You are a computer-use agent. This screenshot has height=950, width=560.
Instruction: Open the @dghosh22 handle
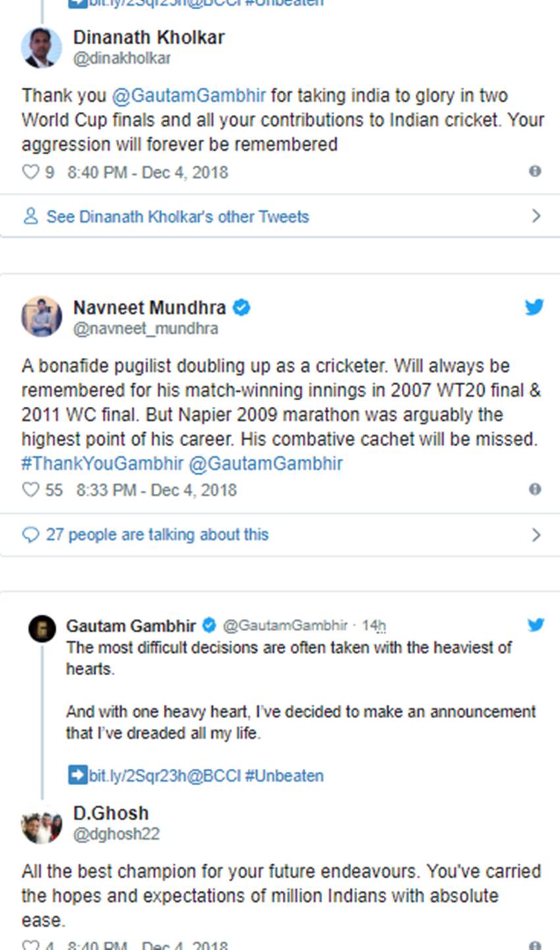pyautogui.click(x=116, y=834)
